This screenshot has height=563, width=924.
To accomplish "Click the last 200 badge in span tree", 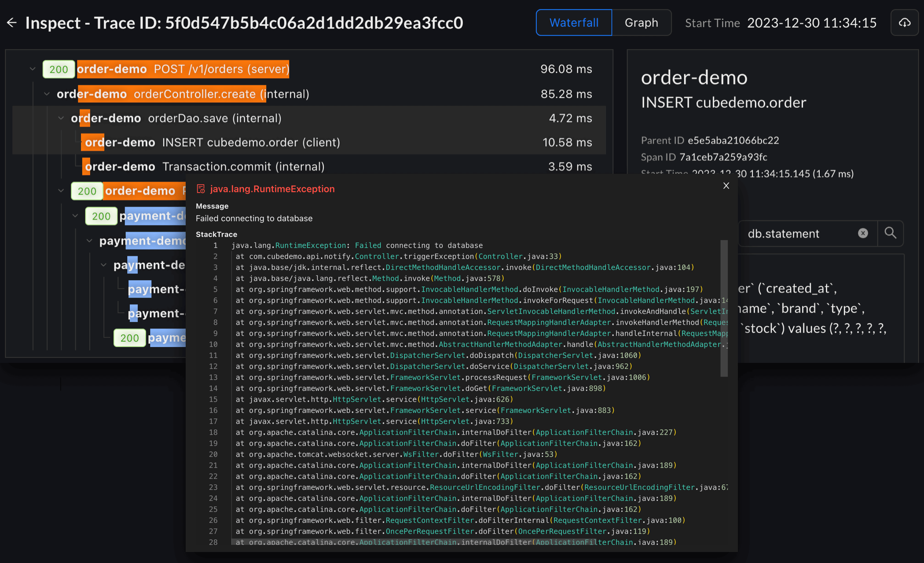I will [129, 338].
